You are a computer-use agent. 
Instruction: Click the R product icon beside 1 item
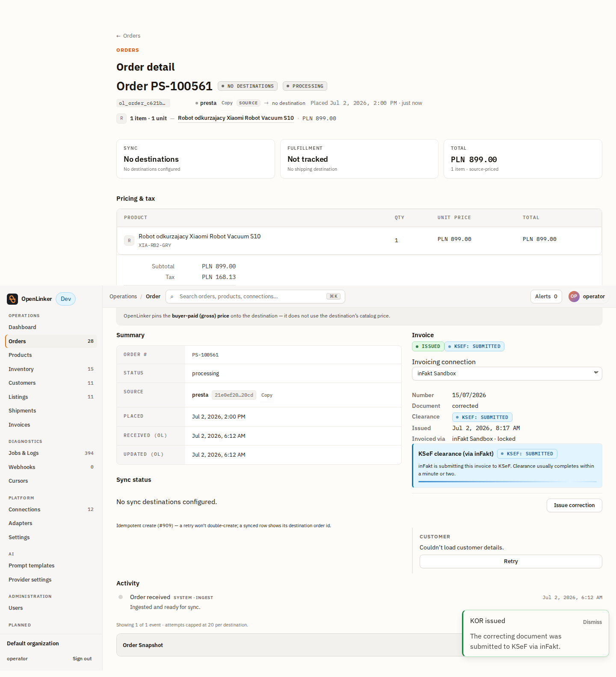tap(121, 119)
